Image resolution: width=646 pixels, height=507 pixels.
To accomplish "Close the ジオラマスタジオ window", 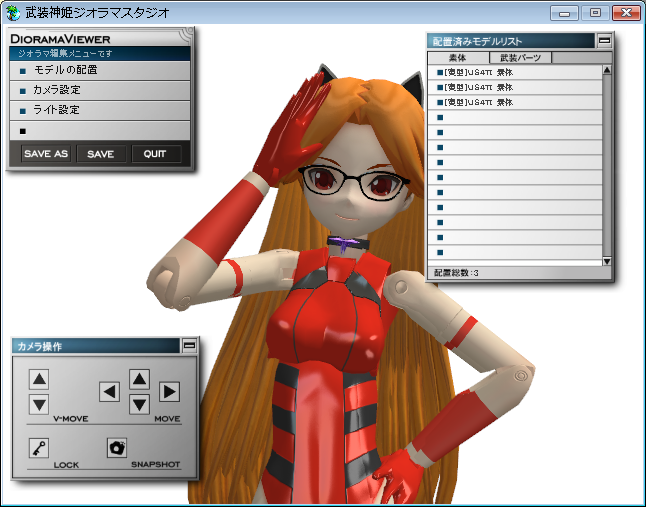I will [626, 13].
